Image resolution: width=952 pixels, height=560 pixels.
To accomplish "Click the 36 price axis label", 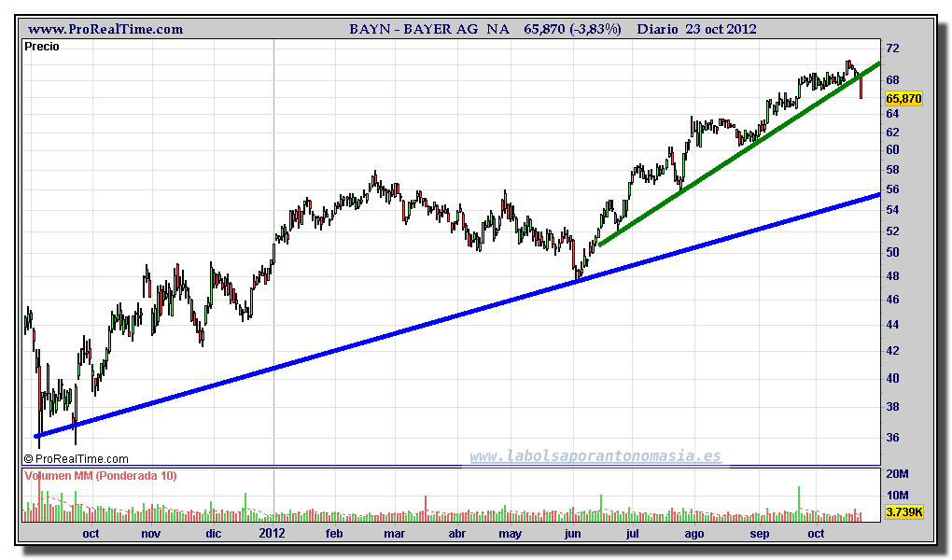I will [x=892, y=438].
